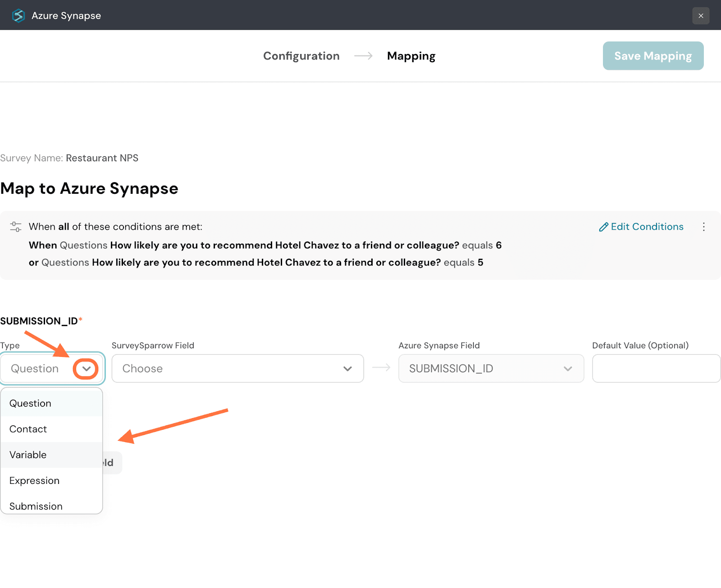
Task: Click the partially hidden button behind the Type list
Action: 112,463
